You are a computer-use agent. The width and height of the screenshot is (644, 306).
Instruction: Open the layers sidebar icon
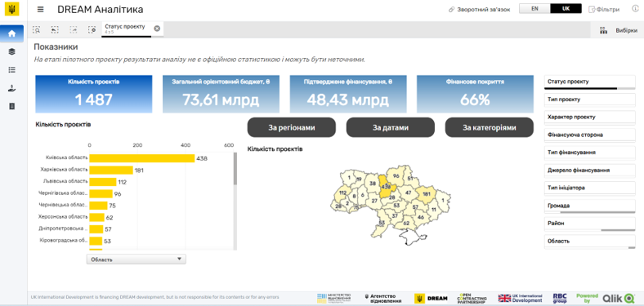(x=12, y=51)
